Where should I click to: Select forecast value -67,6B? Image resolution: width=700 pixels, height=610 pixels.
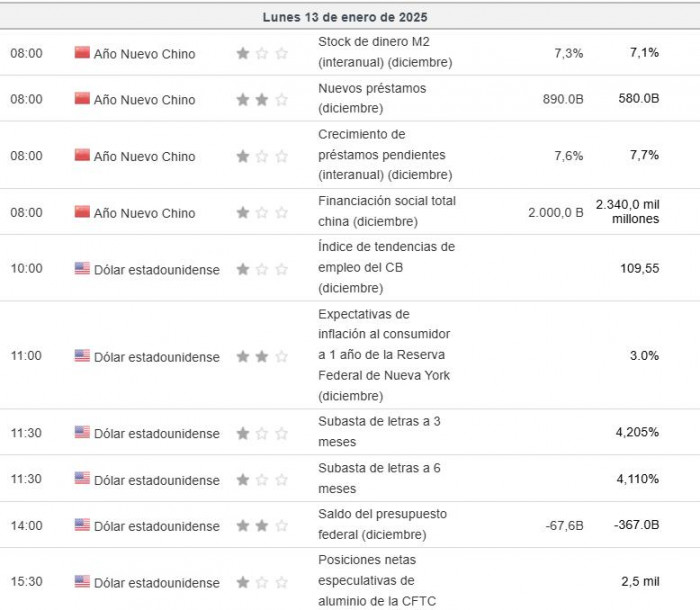click(564, 526)
